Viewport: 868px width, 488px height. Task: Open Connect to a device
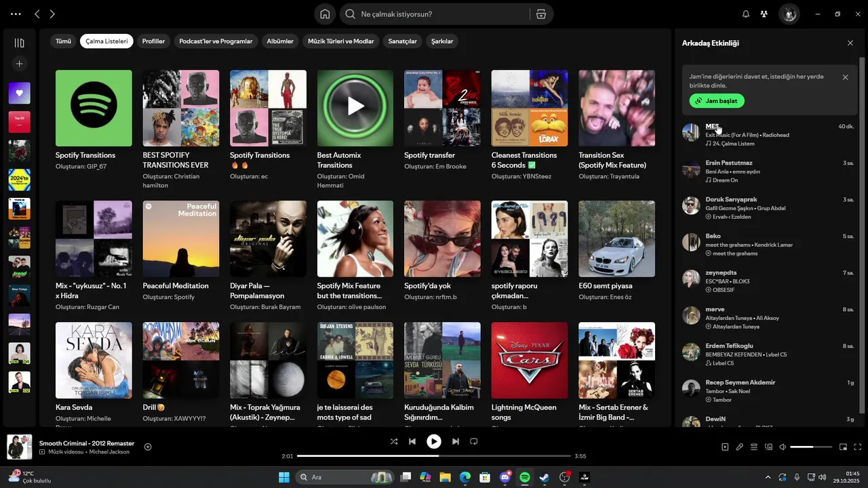(768, 447)
